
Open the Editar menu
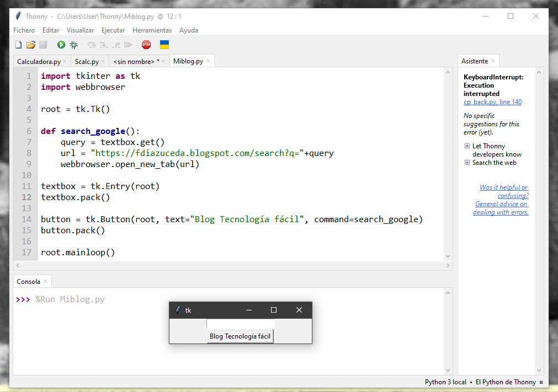click(x=51, y=30)
